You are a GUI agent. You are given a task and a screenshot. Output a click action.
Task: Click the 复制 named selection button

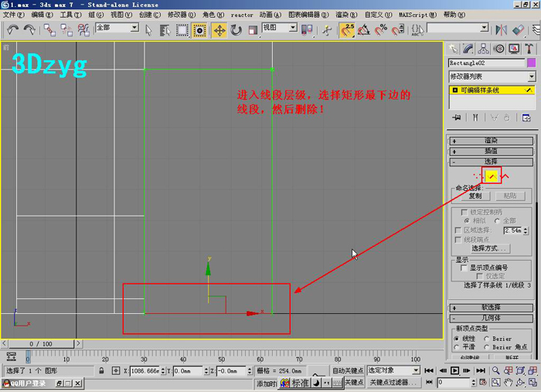coord(475,196)
